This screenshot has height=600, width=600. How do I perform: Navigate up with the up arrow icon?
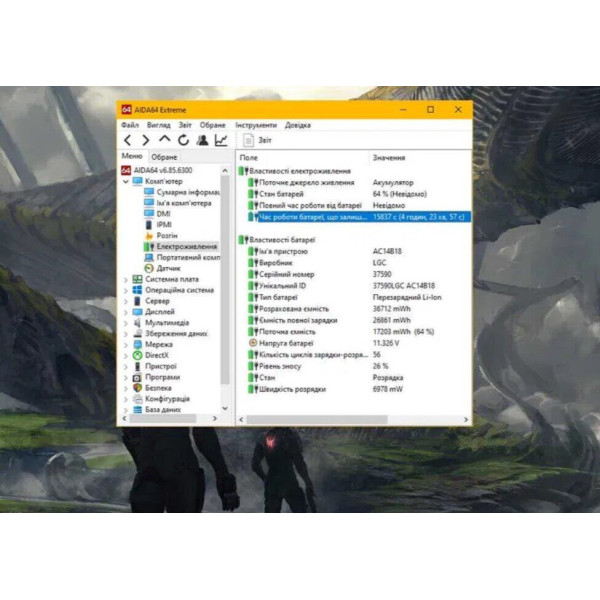click(165, 140)
